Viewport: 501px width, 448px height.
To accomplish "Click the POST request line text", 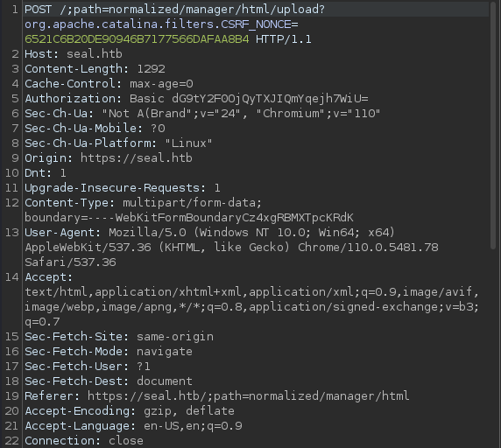I will [174, 10].
